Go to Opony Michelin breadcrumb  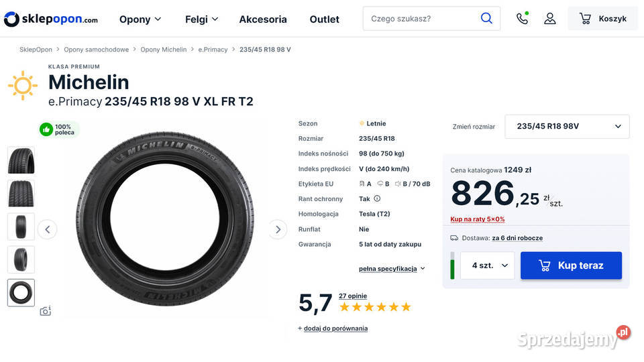tap(164, 50)
